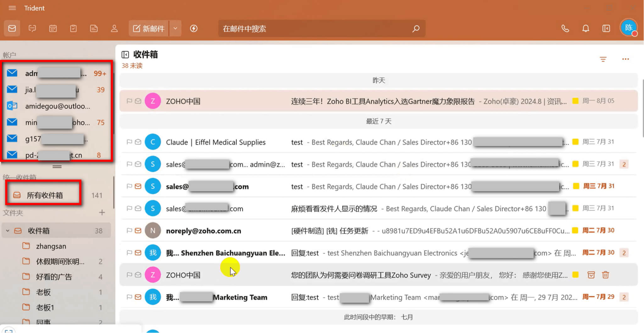
Task: Collapse folder pane icon beside 收件箱 title
Action: click(125, 55)
